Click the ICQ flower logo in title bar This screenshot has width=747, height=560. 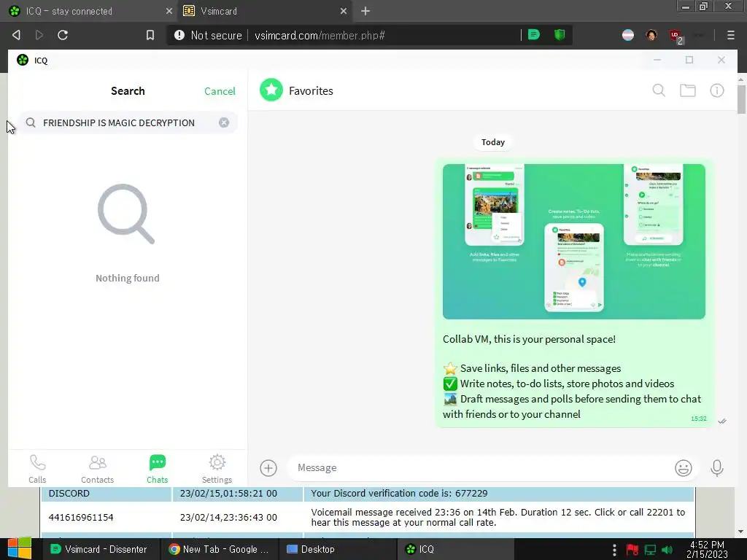23,60
